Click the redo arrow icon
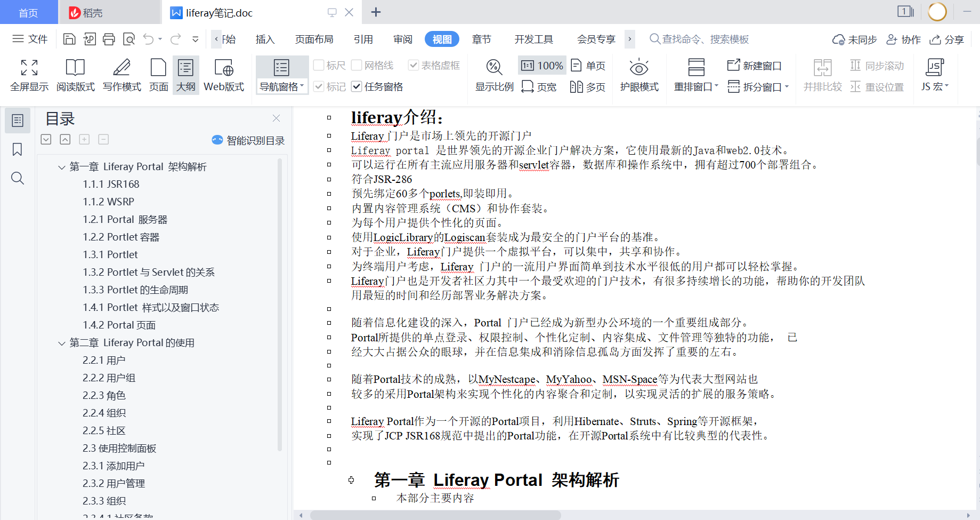The image size is (980, 520). coord(175,39)
